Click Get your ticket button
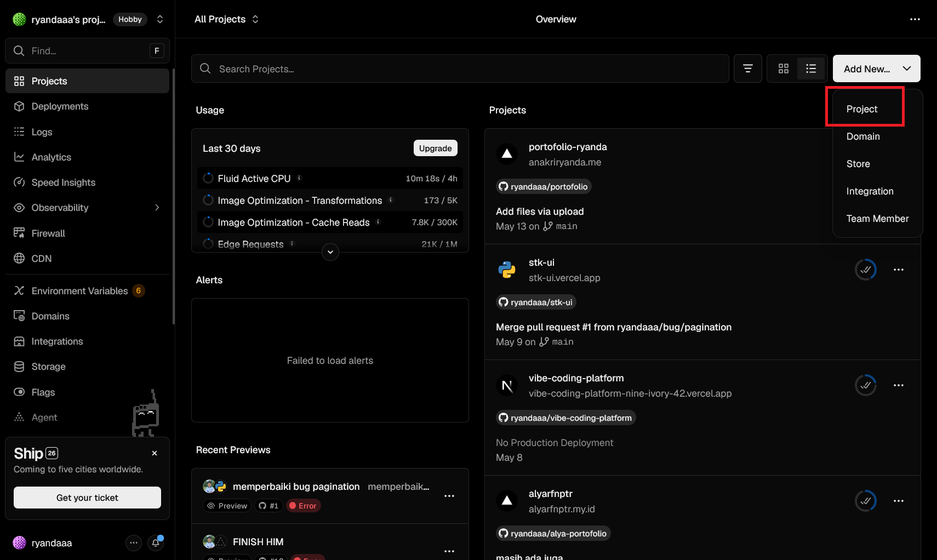The image size is (937, 560). [87, 498]
